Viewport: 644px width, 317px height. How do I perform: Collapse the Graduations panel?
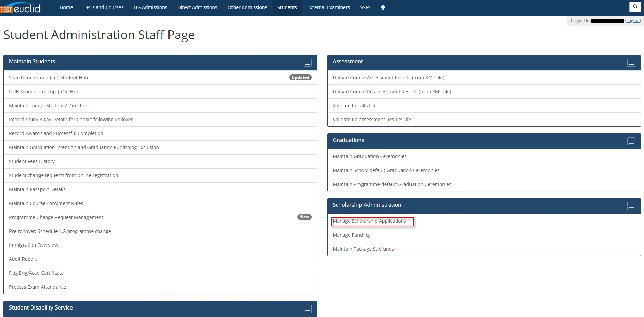pyautogui.click(x=631, y=142)
